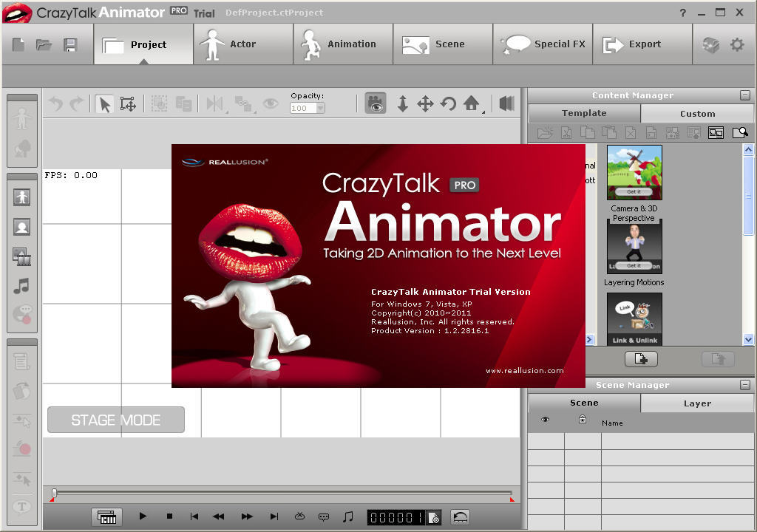
Task: Select the camera pan move icon
Action: coord(426,104)
